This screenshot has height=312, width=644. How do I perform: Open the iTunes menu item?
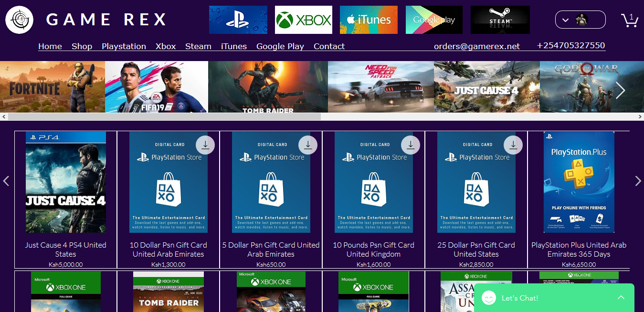(234, 46)
